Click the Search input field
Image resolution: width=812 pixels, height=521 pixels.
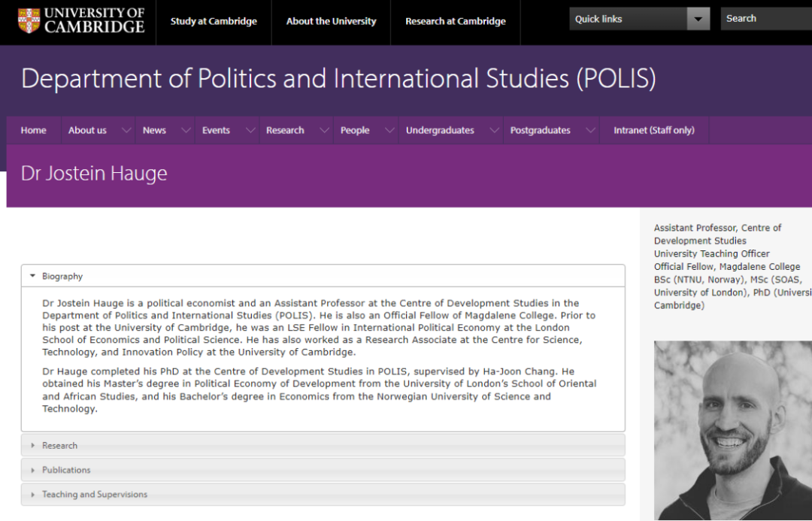coord(767,19)
